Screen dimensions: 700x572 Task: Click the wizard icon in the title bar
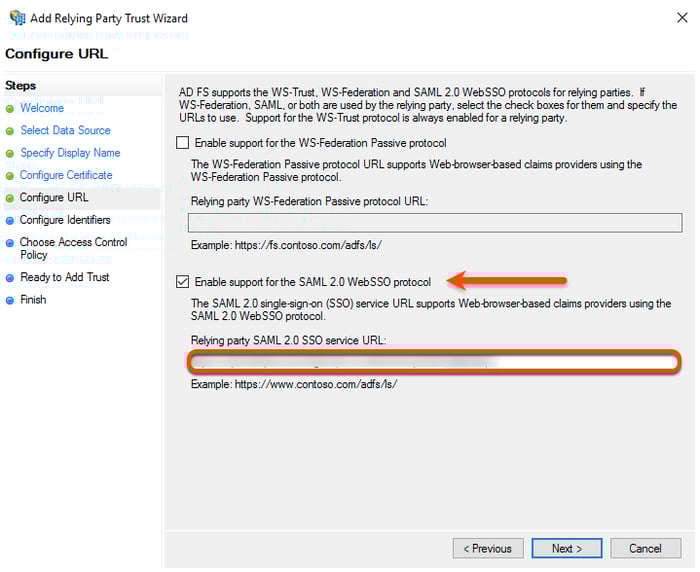pos(17,18)
